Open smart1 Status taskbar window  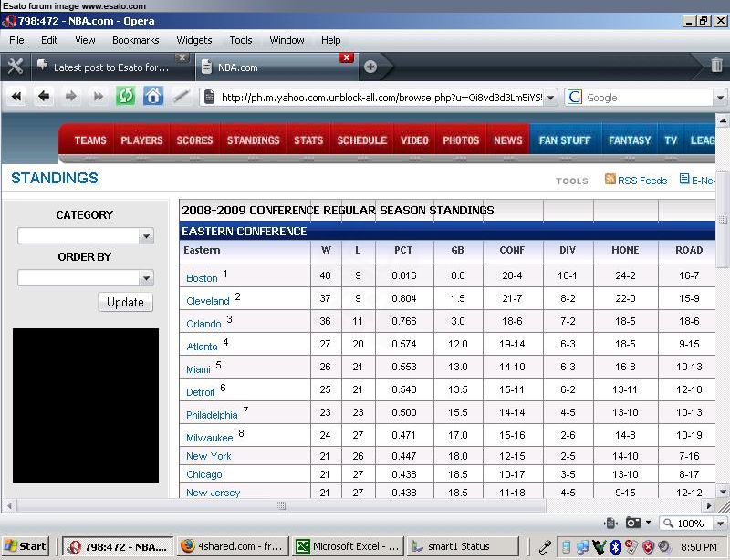(x=464, y=546)
